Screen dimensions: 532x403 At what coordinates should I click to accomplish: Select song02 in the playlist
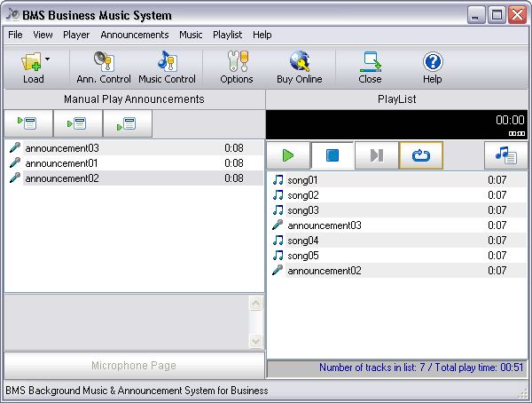(397, 195)
